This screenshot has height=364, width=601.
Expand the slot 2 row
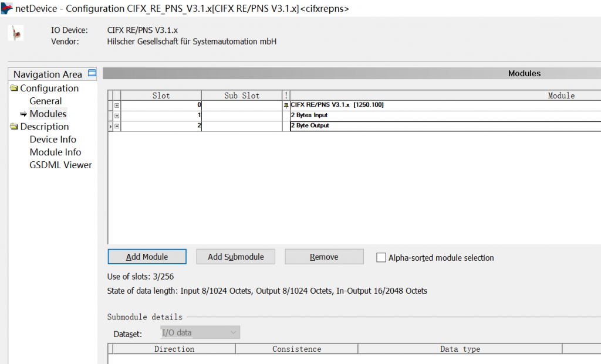coord(117,126)
